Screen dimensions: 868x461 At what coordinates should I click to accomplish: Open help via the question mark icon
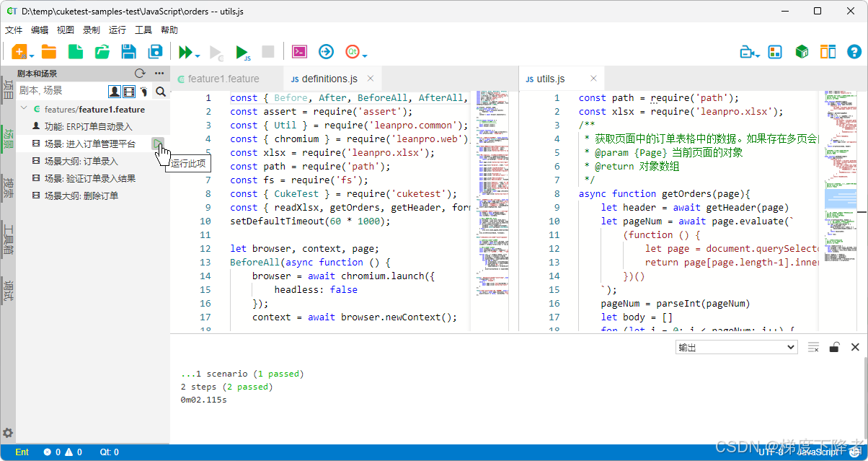[854, 52]
